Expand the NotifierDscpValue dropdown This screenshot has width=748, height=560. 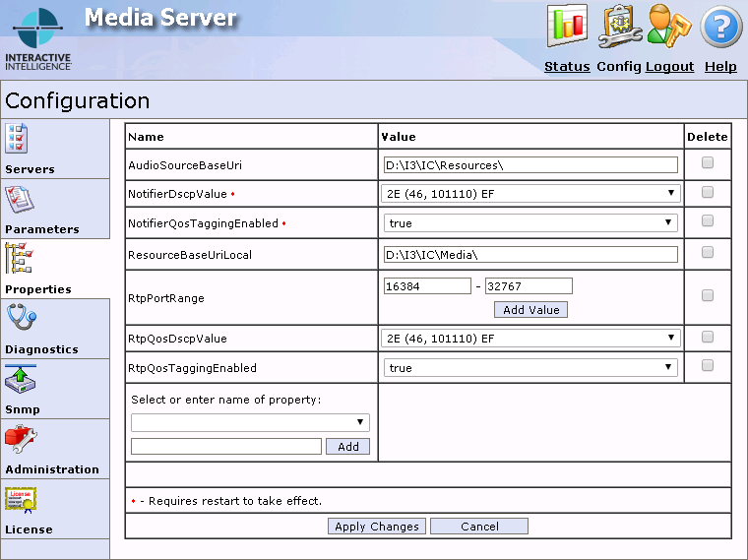tap(530, 194)
